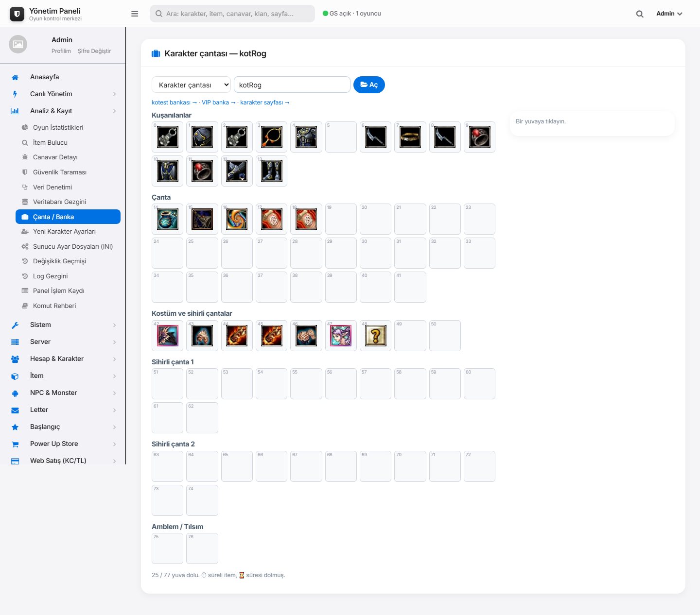Select the elf portrait item in slot 47

[x=341, y=336]
